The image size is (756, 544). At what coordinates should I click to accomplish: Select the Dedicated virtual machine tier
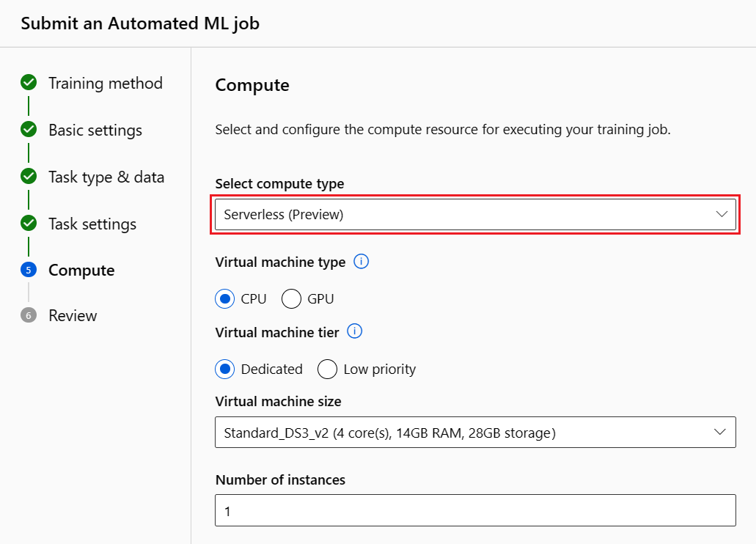pyautogui.click(x=224, y=369)
